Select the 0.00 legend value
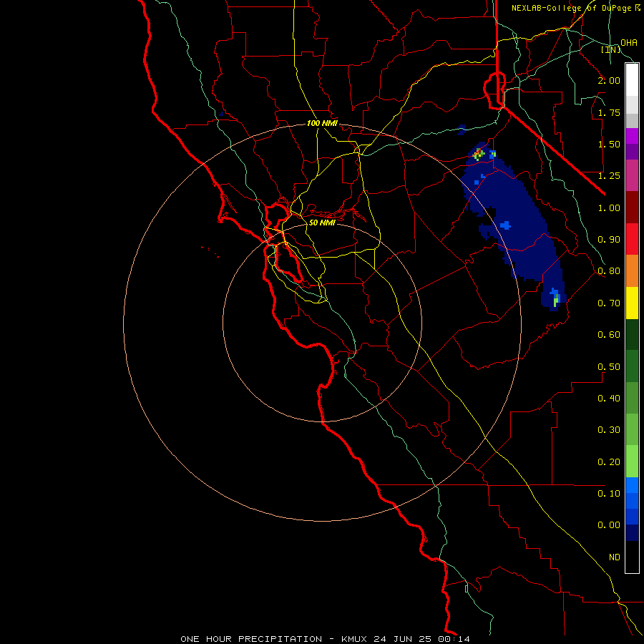 609,525
